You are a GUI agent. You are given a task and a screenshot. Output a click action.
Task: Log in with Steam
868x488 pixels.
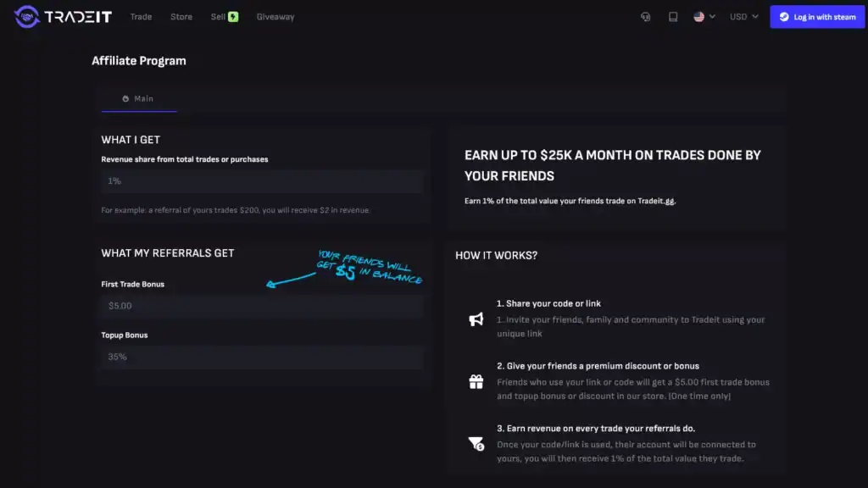pyautogui.click(x=817, y=17)
